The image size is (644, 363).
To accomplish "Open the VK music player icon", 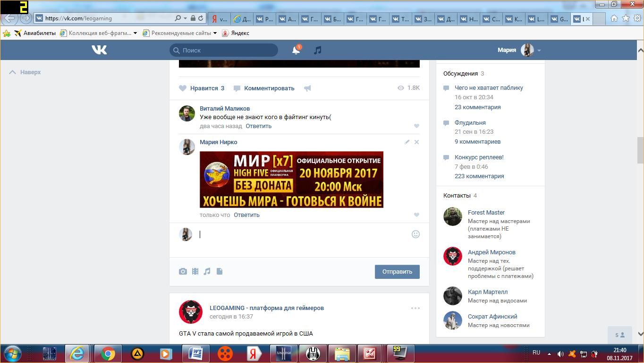I will coord(318,50).
